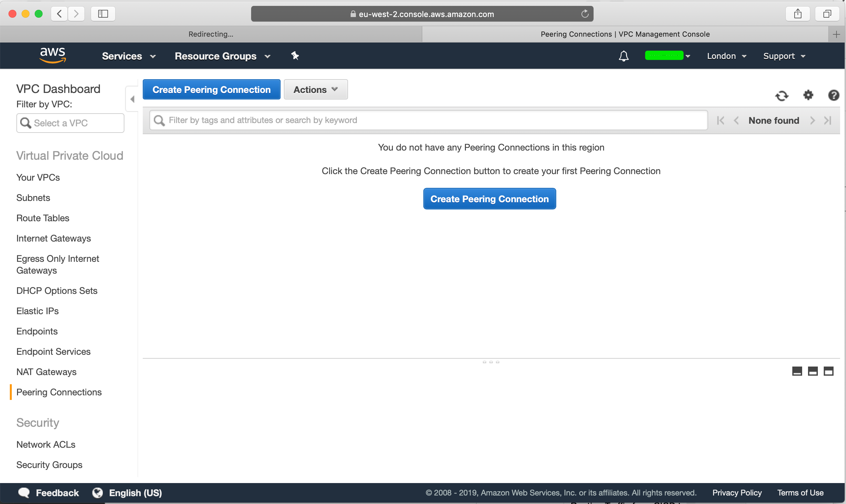The height and width of the screenshot is (504, 846).
Task: Maximize the details pane icon
Action: pos(828,371)
